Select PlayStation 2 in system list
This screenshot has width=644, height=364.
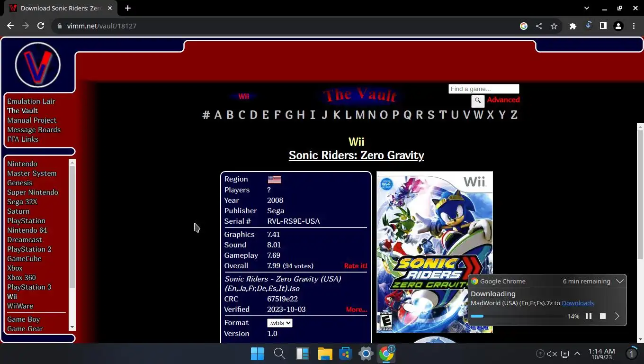click(29, 249)
